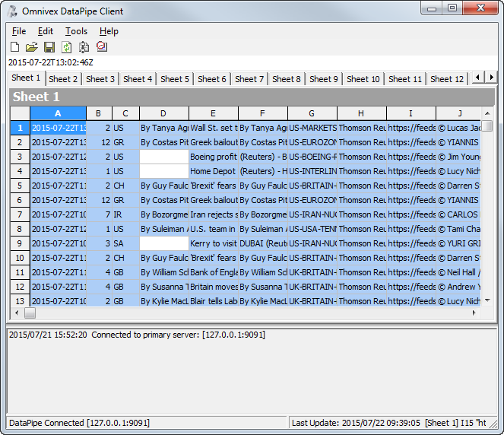Open the File menu
This screenshot has height=435, width=504.
tap(19, 31)
